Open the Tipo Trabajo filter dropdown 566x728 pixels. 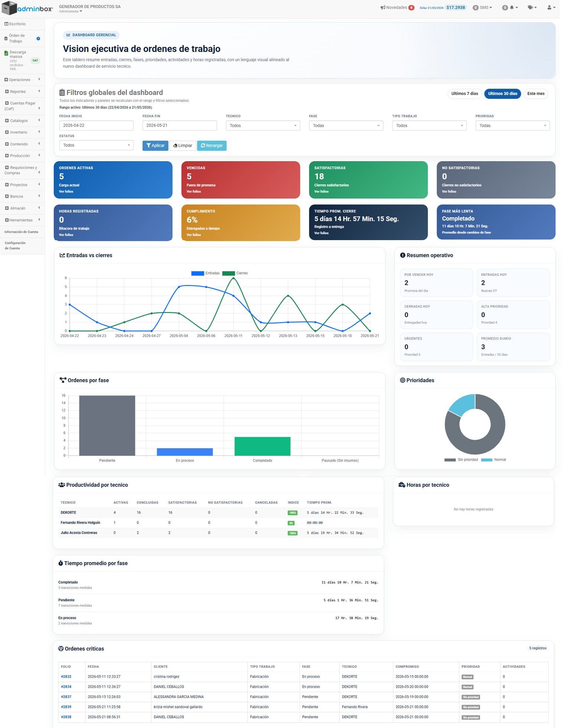pyautogui.click(x=429, y=125)
